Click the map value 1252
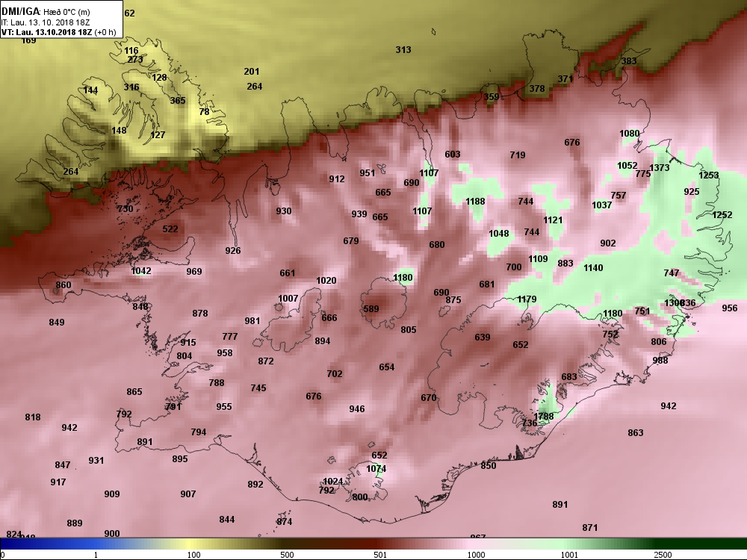The height and width of the screenshot is (560, 747). pos(722,215)
